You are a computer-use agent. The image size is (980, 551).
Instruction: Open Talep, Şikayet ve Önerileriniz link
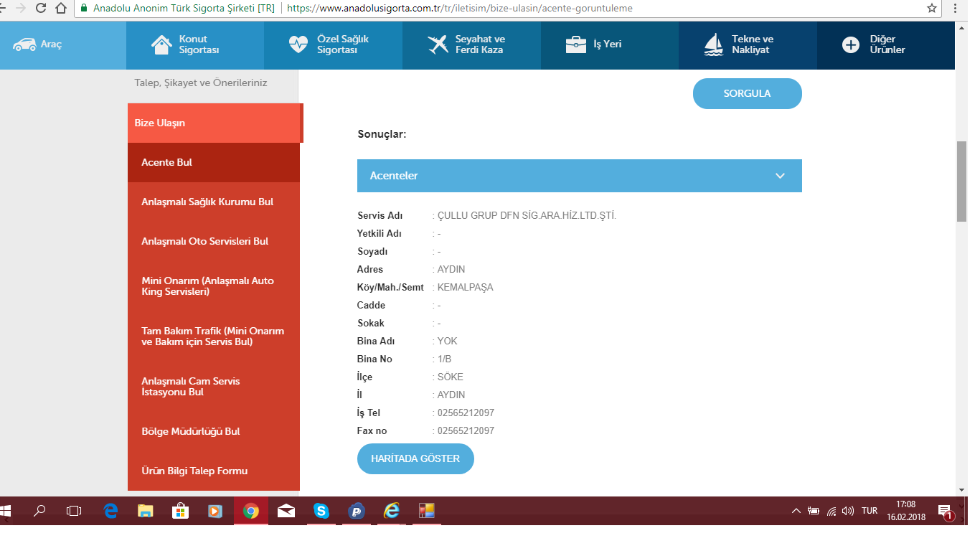[201, 83]
